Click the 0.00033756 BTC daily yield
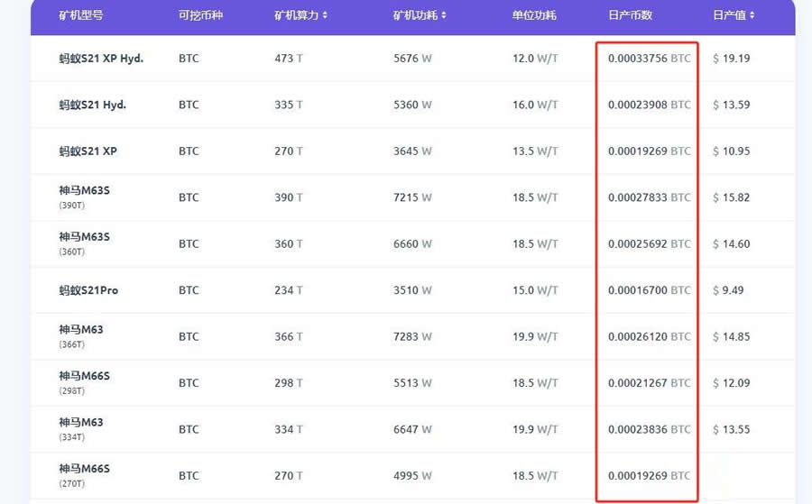812x504 pixels. pos(650,59)
